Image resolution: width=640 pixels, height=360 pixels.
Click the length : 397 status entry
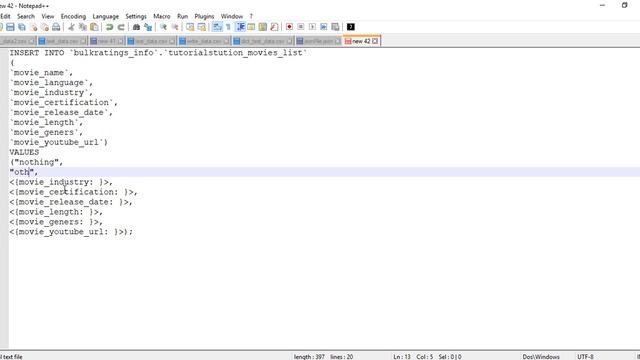(x=309, y=357)
